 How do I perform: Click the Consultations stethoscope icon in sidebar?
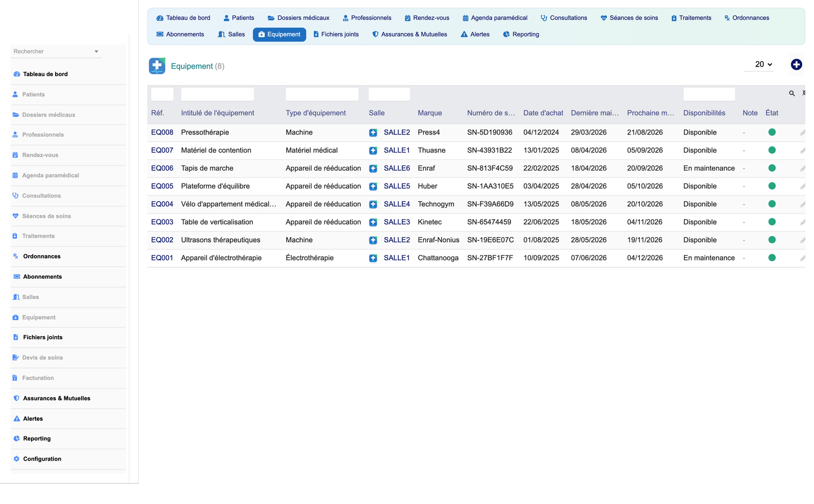click(x=16, y=196)
